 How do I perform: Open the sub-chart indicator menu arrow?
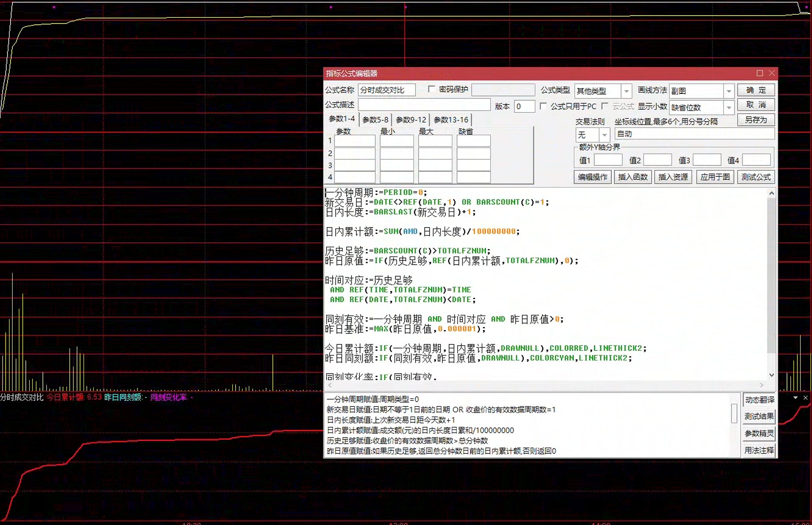[795, 398]
